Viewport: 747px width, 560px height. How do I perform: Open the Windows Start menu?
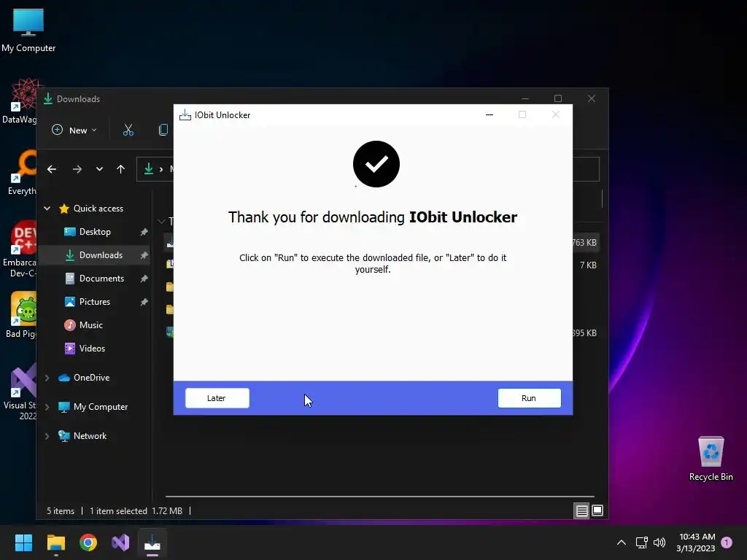(23, 542)
